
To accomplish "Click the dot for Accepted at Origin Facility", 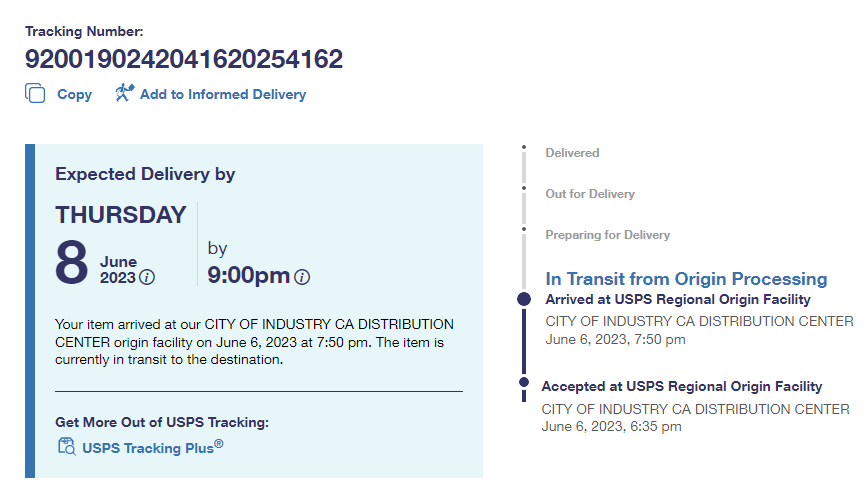I will [x=523, y=382].
